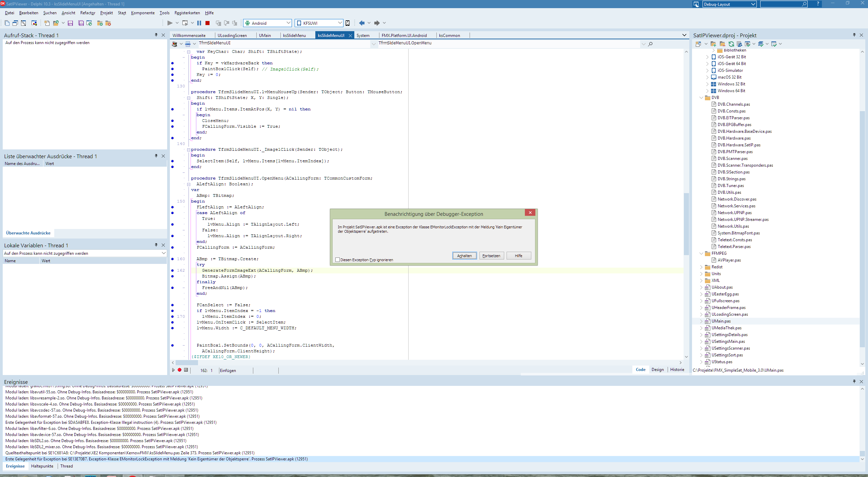Click the Open project toolbar icon

click(56, 23)
